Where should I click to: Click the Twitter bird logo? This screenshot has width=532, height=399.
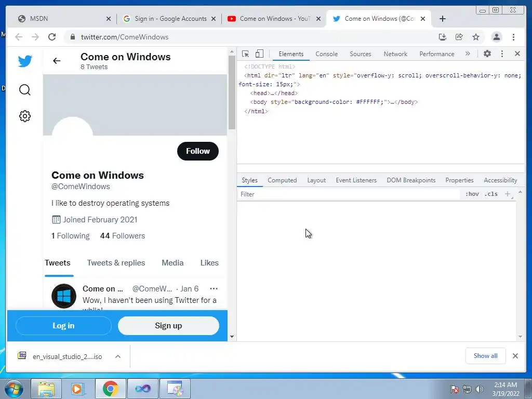pos(25,61)
